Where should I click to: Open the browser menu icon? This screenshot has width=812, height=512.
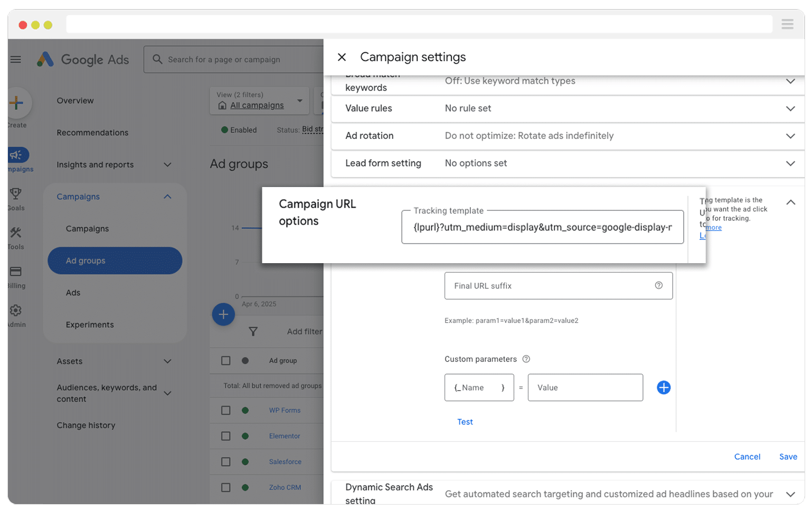click(787, 24)
